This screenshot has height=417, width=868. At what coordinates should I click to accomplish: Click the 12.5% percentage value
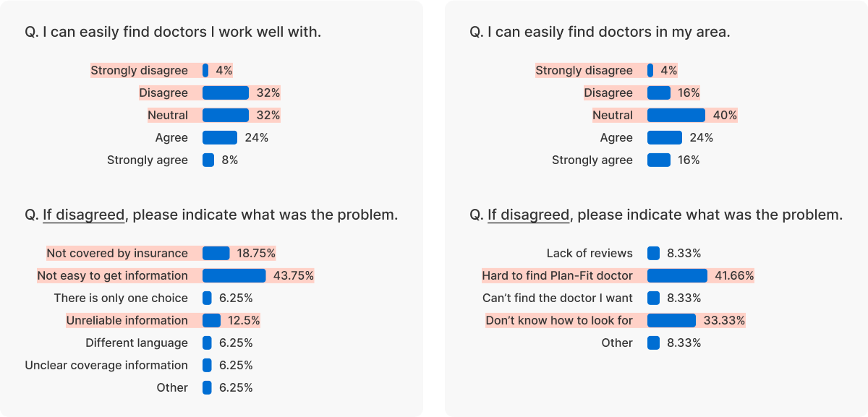tap(244, 320)
